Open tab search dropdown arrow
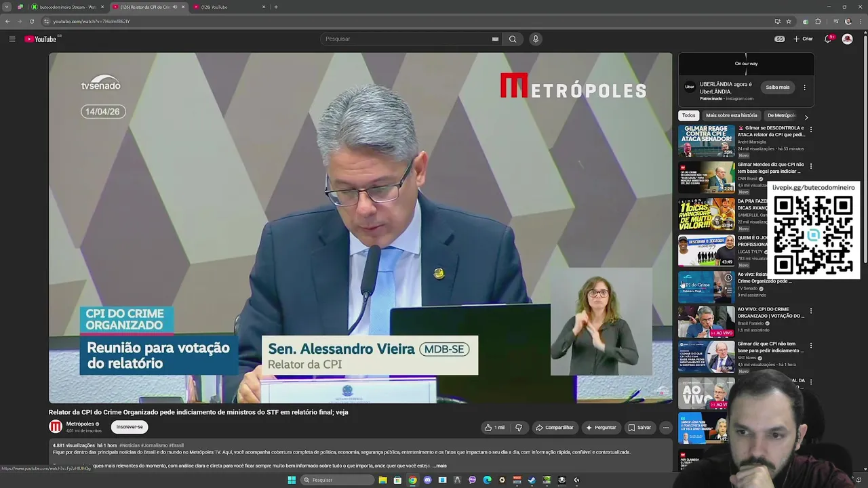The width and height of the screenshot is (868, 488). coord(7,7)
